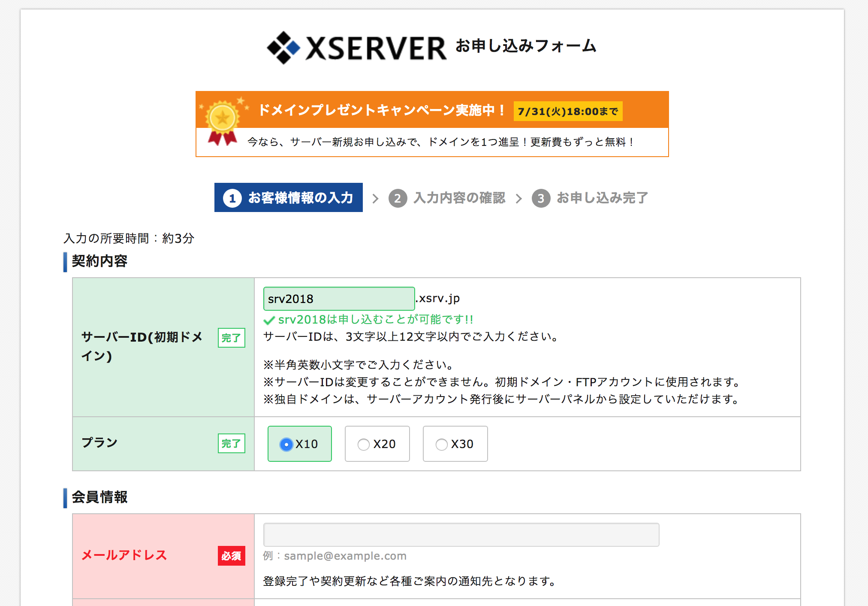Open the お客様情報の入力 step tab
868x606 pixels.
point(289,197)
